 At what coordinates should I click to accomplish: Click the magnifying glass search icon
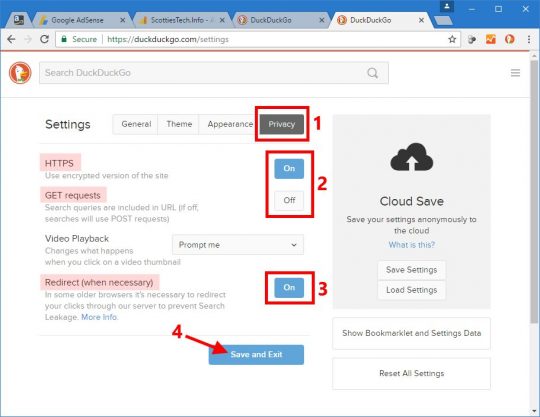tap(373, 73)
